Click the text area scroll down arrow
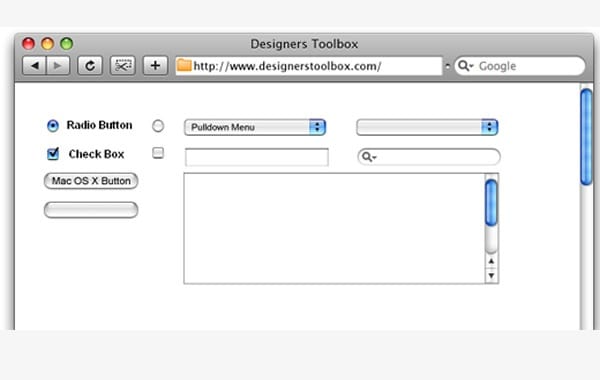The height and width of the screenshot is (380, 600). [491, 276]
